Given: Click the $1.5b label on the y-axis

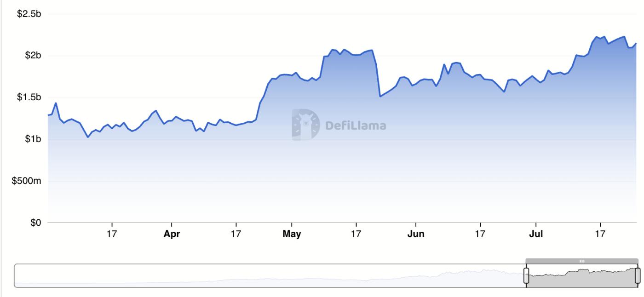Looking at the screenshot, I should point(29,97).
